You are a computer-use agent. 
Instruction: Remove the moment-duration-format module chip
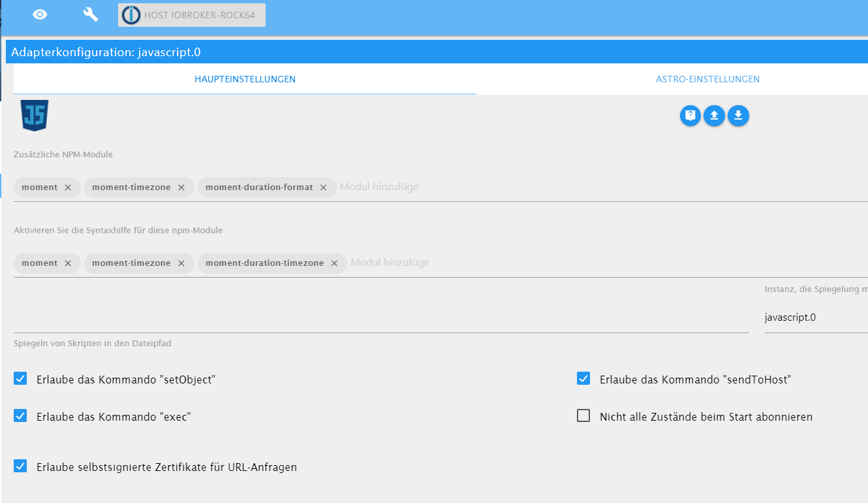click(323, 187)
